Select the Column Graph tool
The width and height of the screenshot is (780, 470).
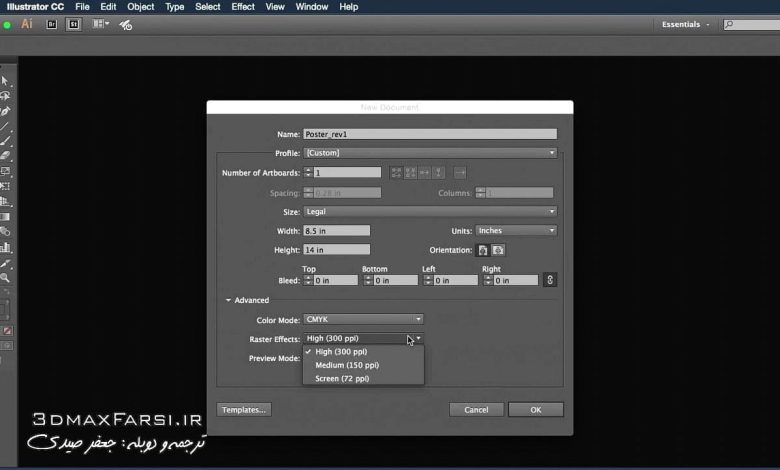5,247
